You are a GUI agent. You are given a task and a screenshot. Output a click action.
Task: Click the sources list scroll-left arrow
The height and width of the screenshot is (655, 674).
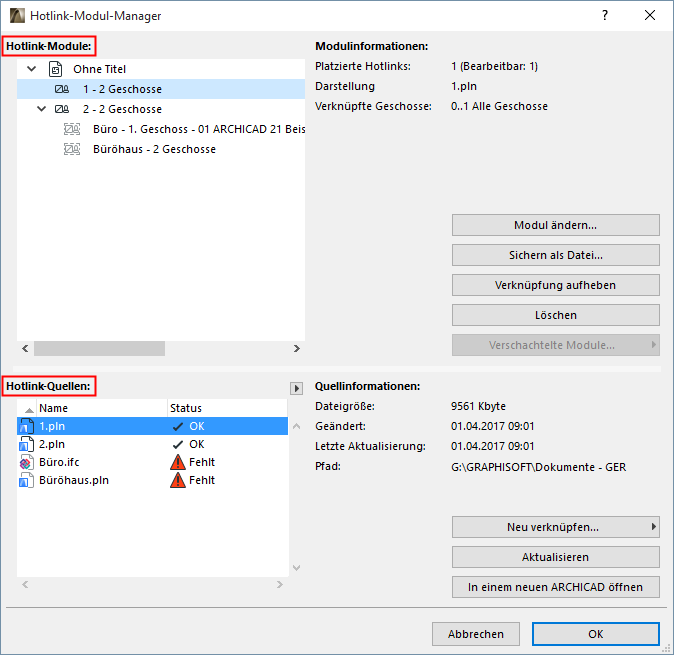pos(25,584)
